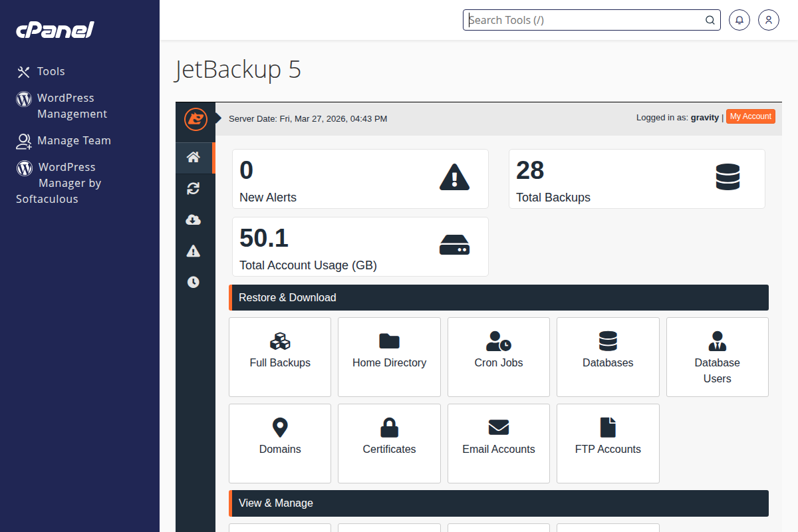Click the username gravity
This screenshot has width=798, height=532.
[705, 117]
